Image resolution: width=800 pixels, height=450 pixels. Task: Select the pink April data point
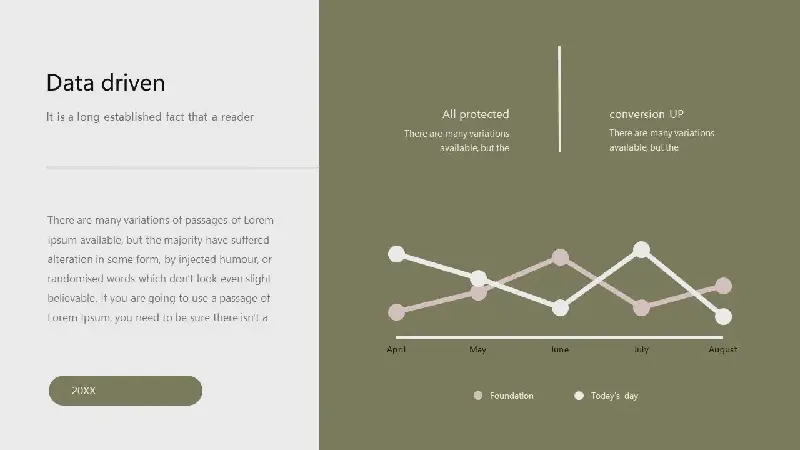coord(396,312)
